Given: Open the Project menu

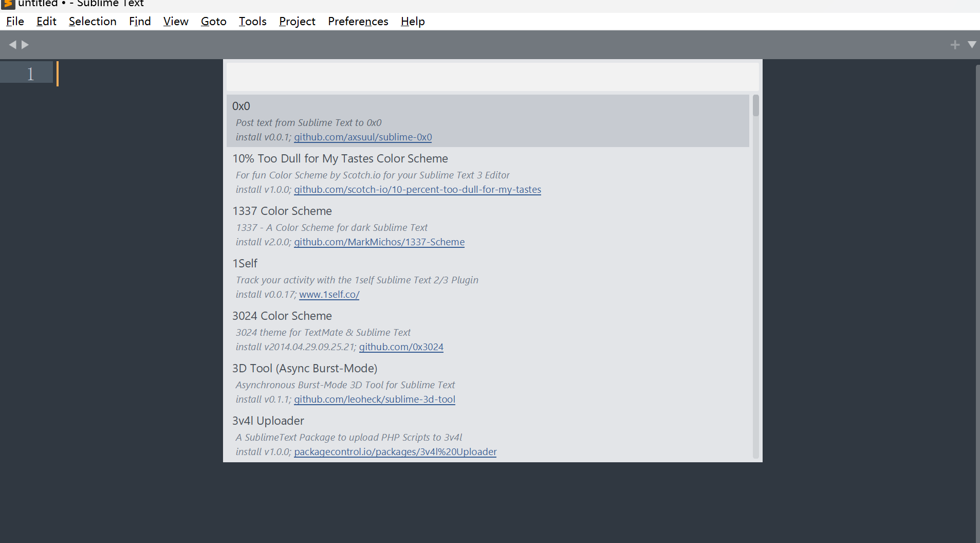Looking at the screenshot, I should pos(297,22).
